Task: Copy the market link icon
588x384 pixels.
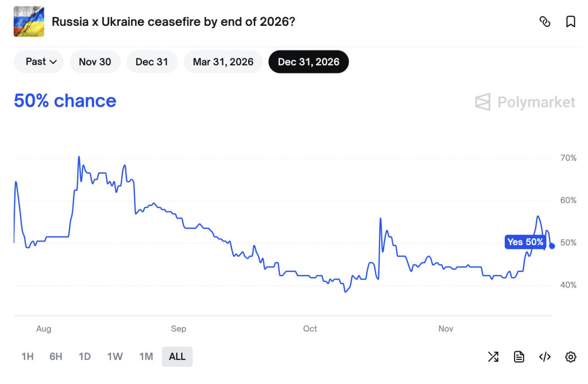Action: pos(545,21)
